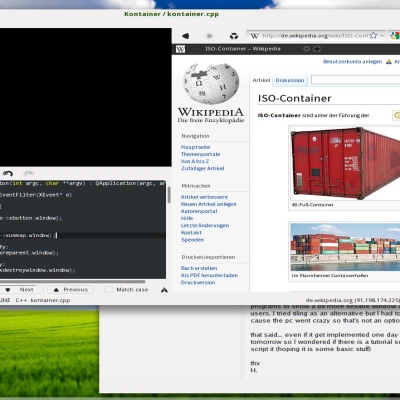This screenshot has width=400, height=400.
Task: Open the Von A bis Z link
Action: tap(195, 161)
